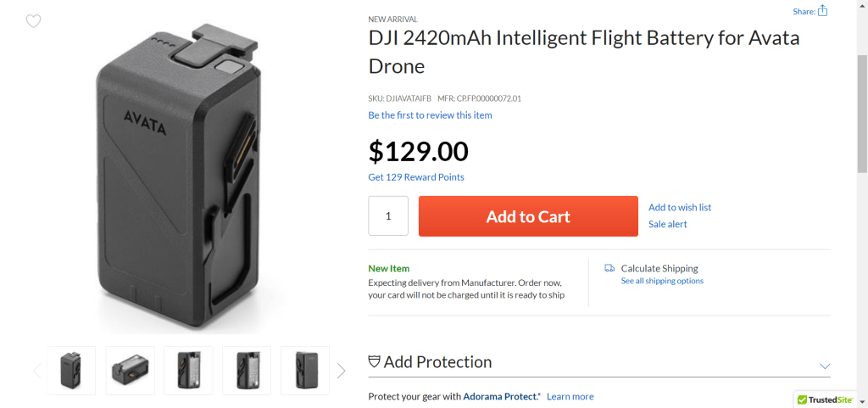This screenshot has width=868, height=408.
Task: Click the shipping truck icon
Action: (x=609, y=268)
